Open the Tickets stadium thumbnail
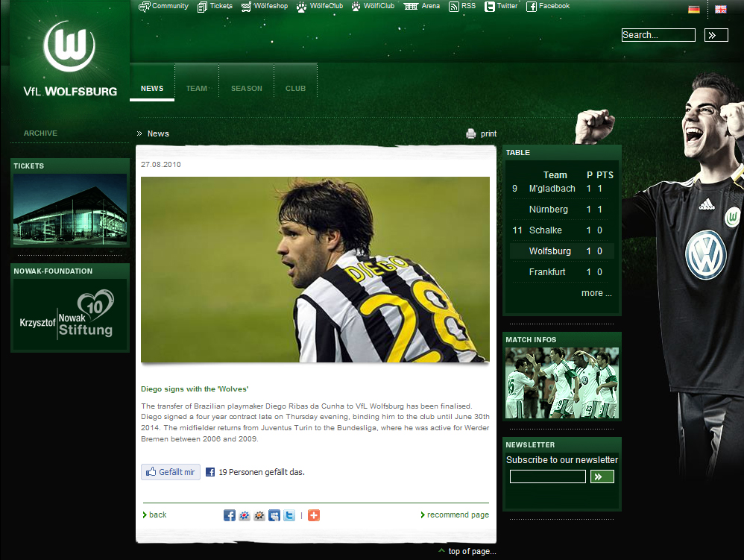Image resolution: width=744 pixels, height=560 pixels. coord(70,210)
